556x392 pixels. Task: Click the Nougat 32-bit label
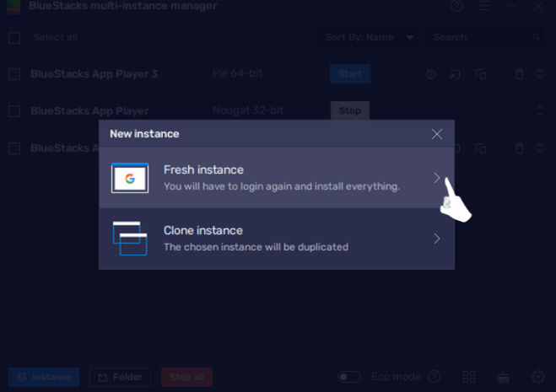click(x=248, y=110)
